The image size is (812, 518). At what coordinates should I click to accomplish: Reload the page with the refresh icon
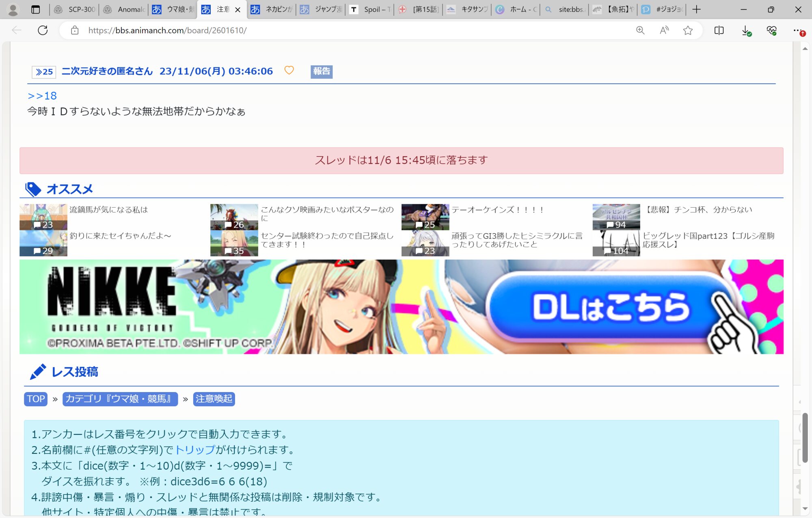[43, 30]
